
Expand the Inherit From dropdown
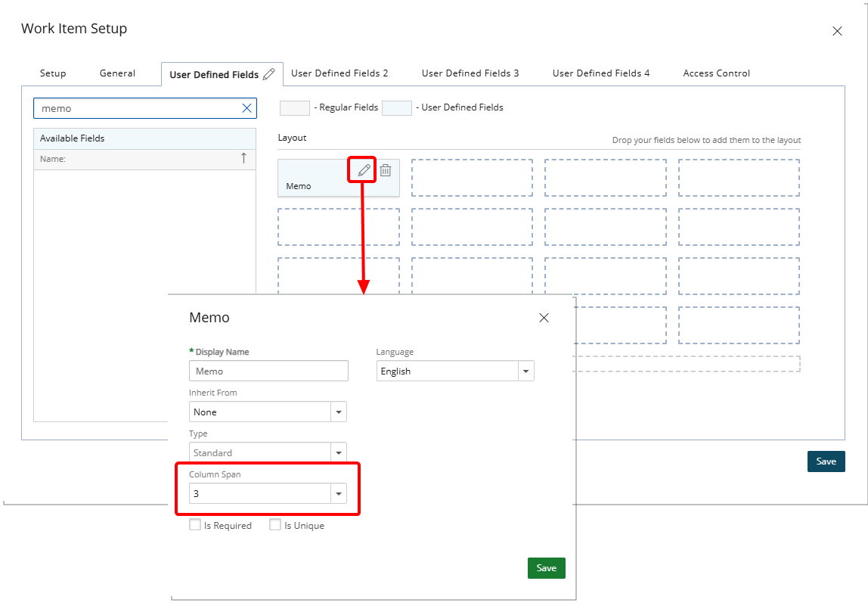click(x=339, y=412)
